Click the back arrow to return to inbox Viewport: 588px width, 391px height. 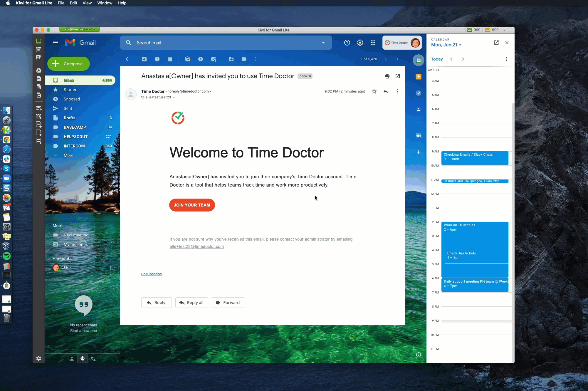[128, 59]
